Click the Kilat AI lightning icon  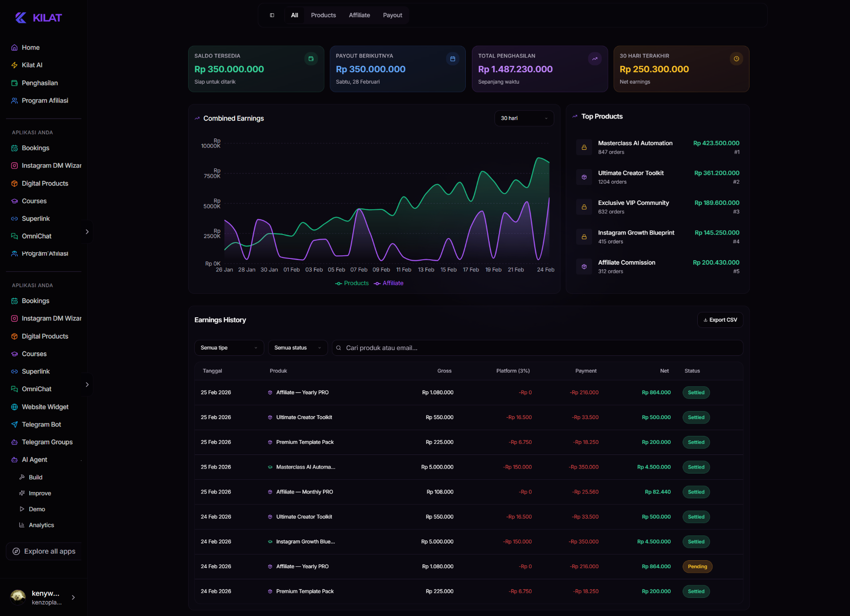pyautogui.click(x=14, y=65)
